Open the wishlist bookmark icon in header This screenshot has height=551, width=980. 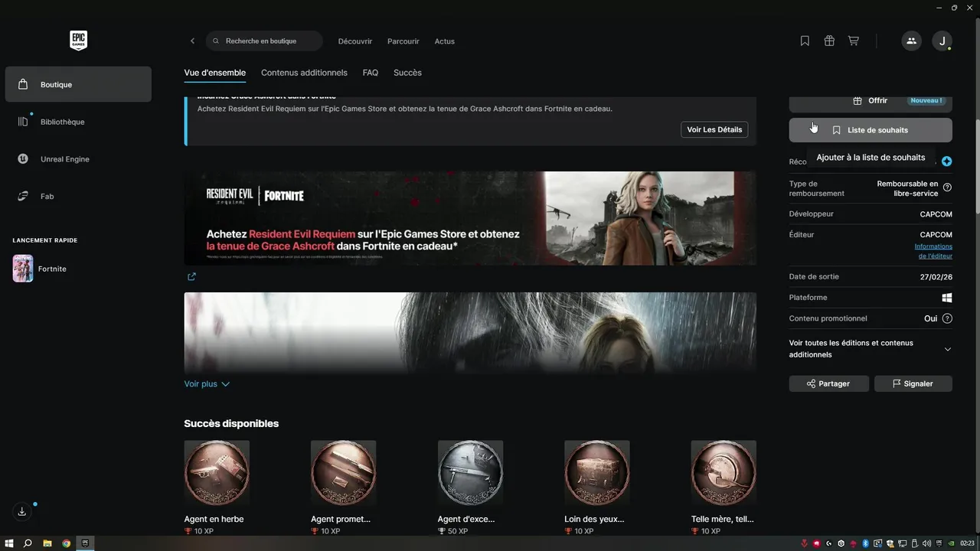tap(805, 41)
